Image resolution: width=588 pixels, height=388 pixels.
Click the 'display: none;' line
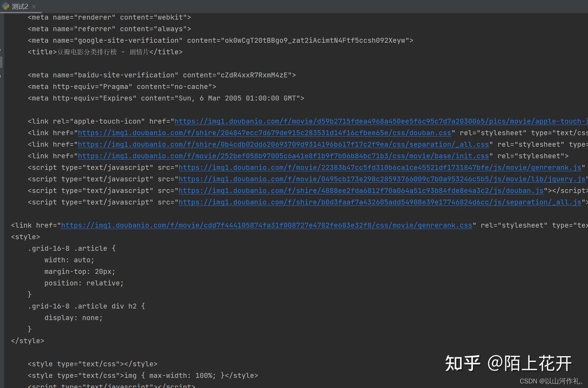[73, 318]
